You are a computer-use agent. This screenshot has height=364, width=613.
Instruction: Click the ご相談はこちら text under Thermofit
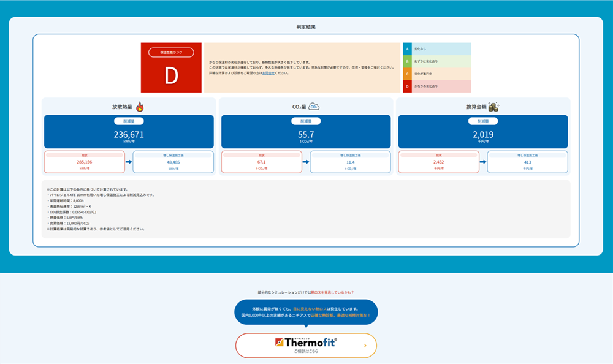click(306, 352)
